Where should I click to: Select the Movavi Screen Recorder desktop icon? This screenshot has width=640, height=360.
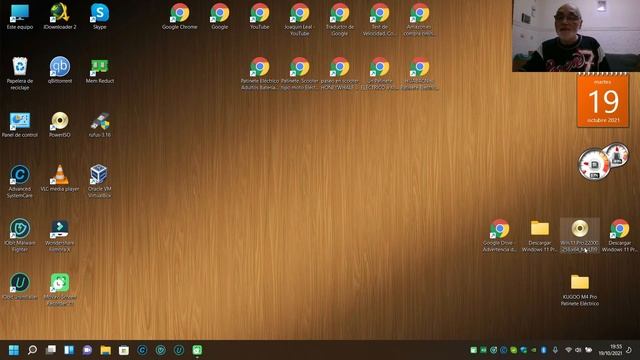(x=60, y=289)
